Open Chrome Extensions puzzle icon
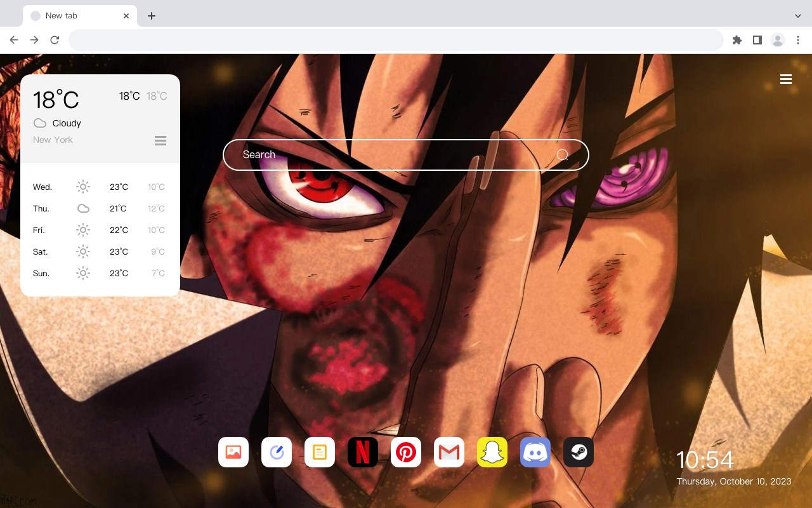Screen dimensions: 812x508 point(737,40)
